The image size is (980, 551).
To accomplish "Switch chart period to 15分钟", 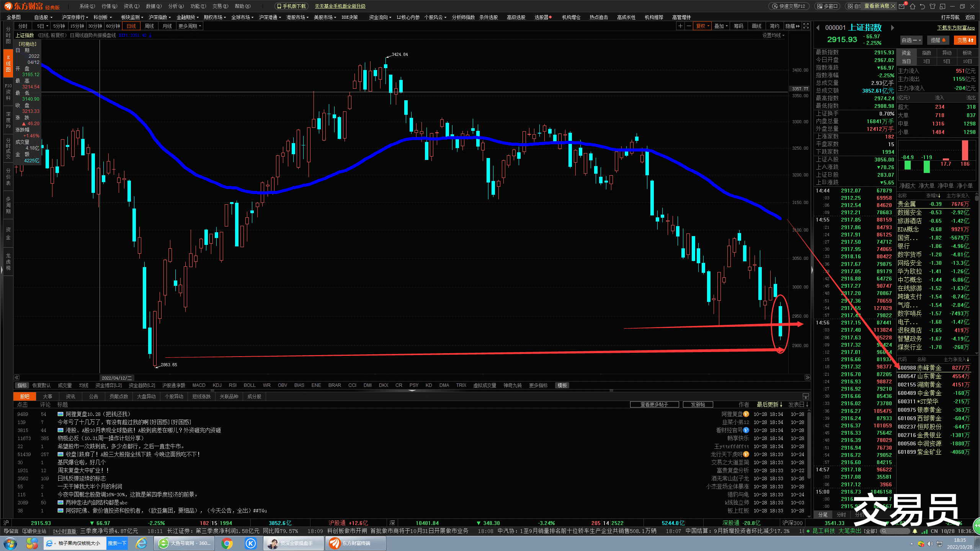I will [x=77, y=26].
